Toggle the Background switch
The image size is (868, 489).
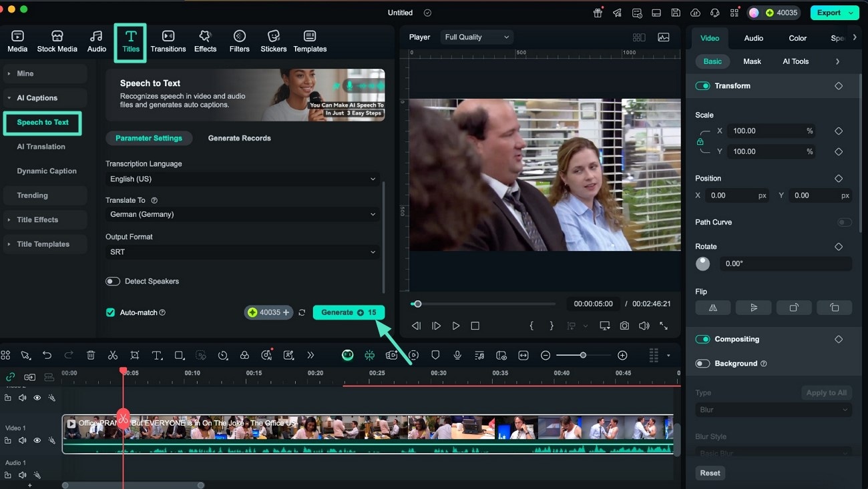(702, 364)
